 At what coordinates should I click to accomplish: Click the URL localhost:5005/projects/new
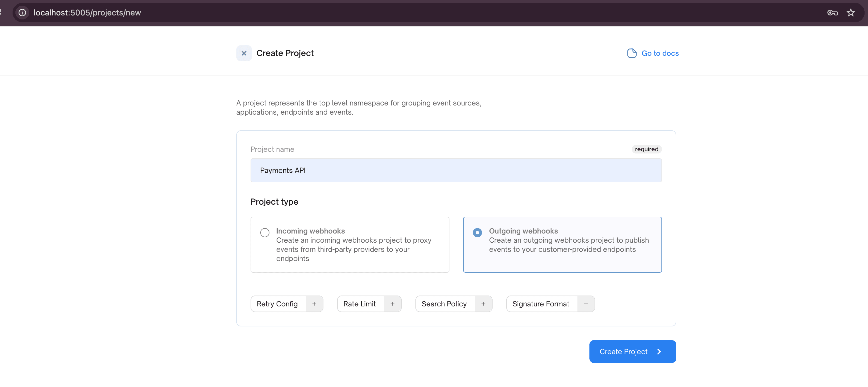(x=87, y=13)
